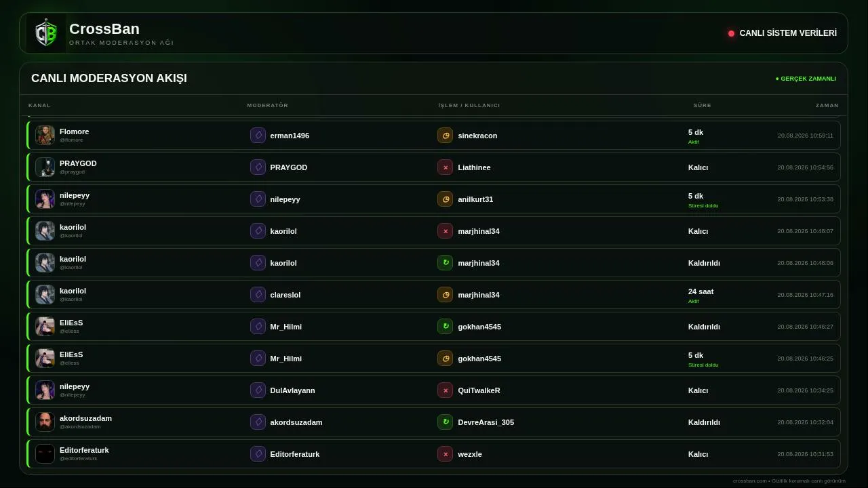868x488 pixels.
Task: Click the moderator badge icon beside DulAvlayann
Action: click(258, 390)
